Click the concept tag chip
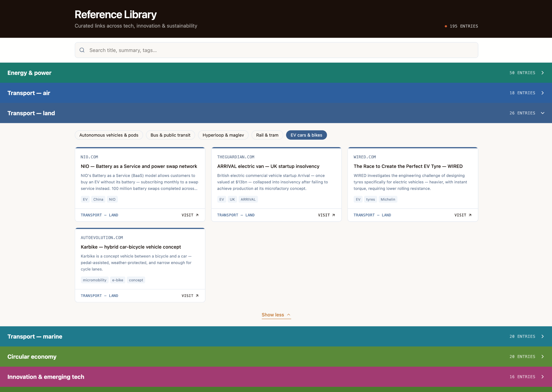Screen dimensions: 552x392 (x=136, y=280)
